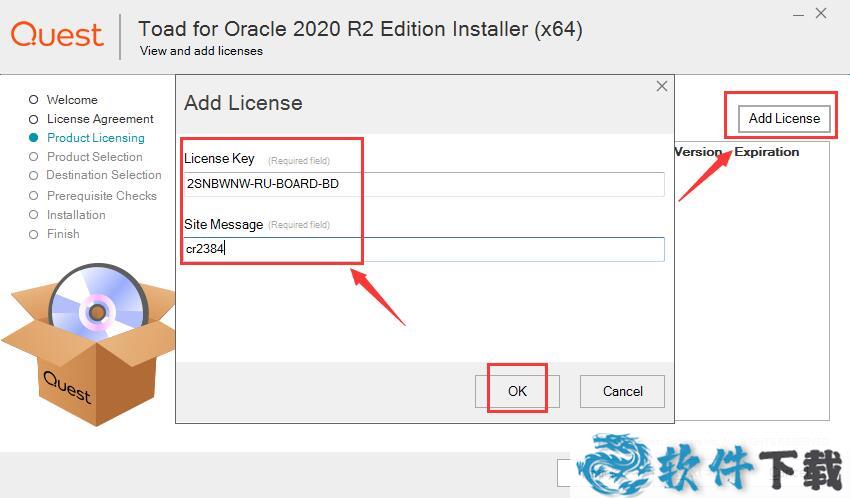
Task: Click the Expiration column header
Action: [767, 152]
